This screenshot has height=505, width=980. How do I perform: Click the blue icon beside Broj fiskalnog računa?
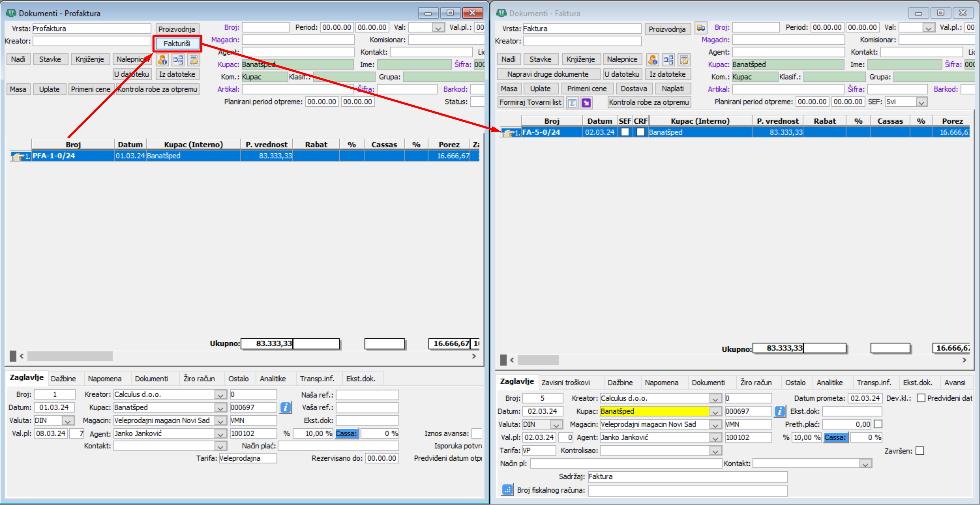(507, 490)
